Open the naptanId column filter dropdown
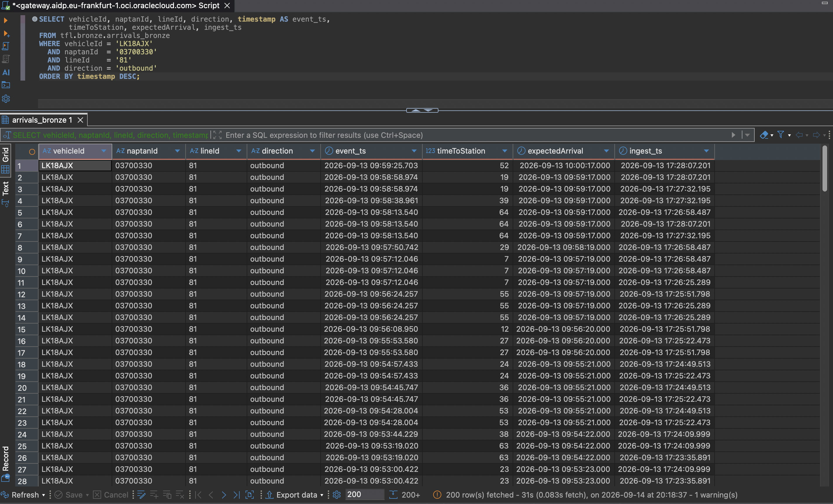The height and width of the screenshot is (504, 833). (x=177, y=151)
